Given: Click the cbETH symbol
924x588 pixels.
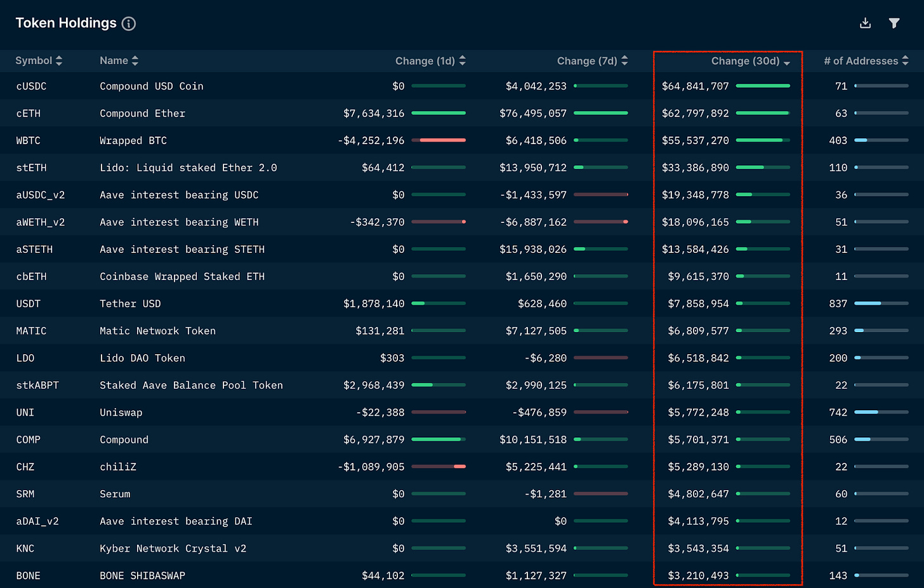Looking at the screenshot, I should (x=31, y=277).
